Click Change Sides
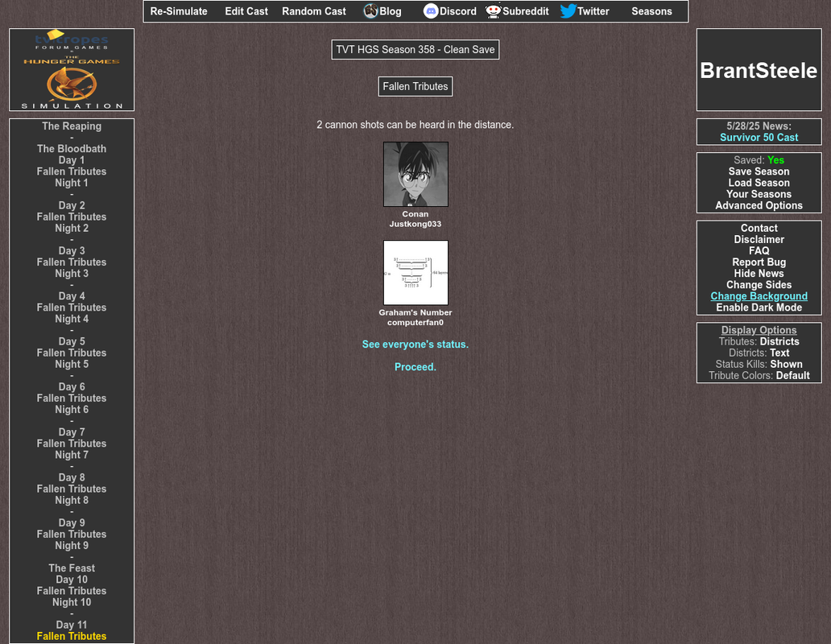Screen dimensions: 831x644 pyautogui.click(x=759, y=285)
